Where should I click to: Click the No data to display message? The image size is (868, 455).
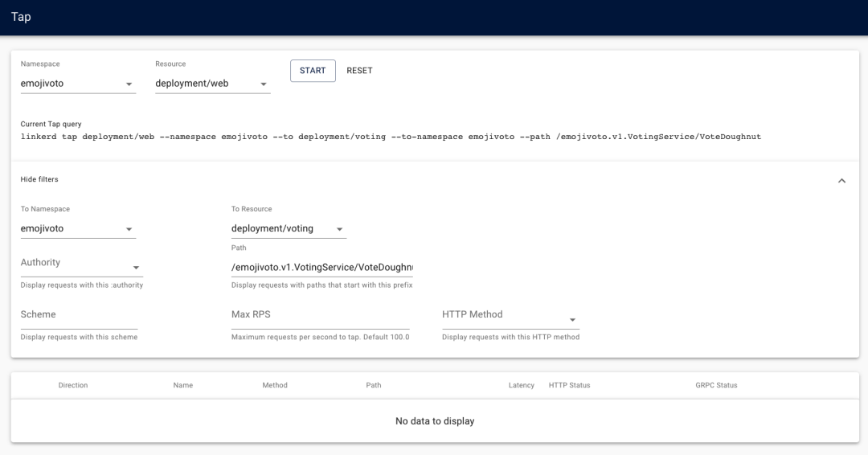[x=435, y=421]
